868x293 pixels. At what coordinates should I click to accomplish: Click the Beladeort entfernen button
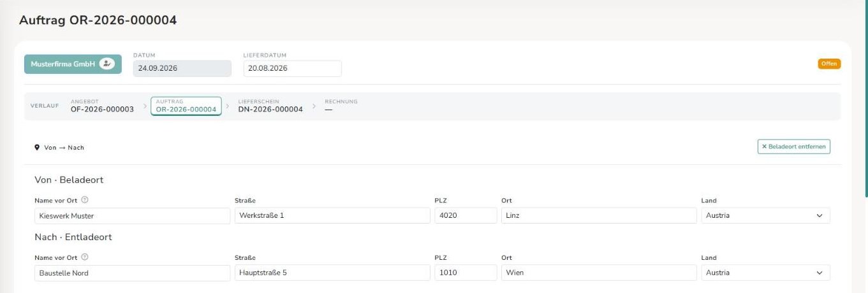click(x=794, y=146)
